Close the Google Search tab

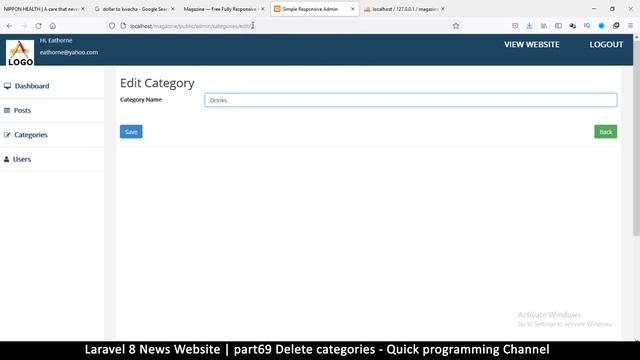[x=173, y=9]
